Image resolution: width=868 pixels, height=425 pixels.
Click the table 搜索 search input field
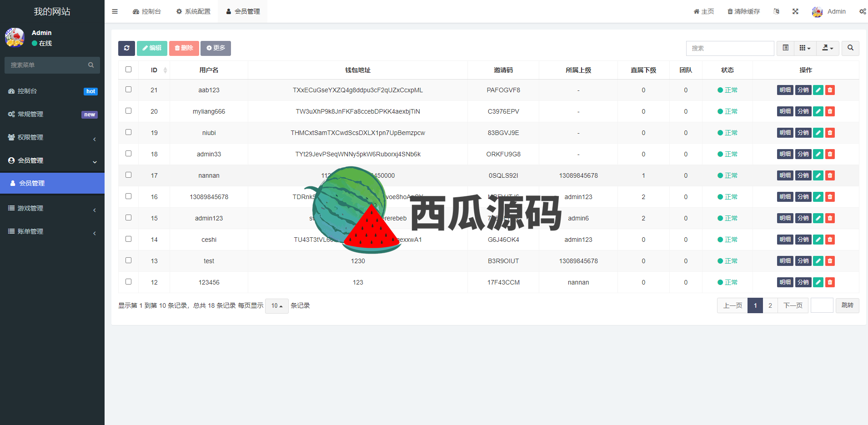tap(730, 48)
